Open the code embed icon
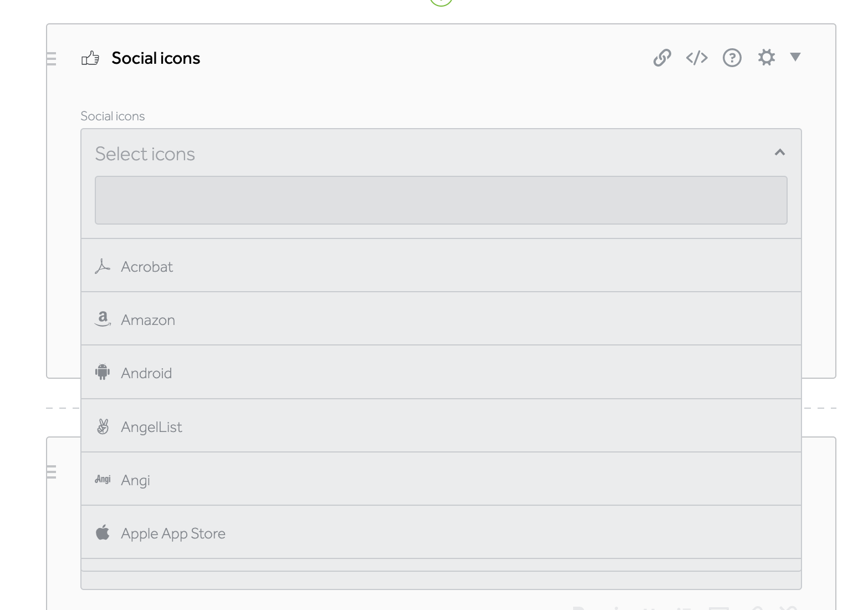 [697, 58]
